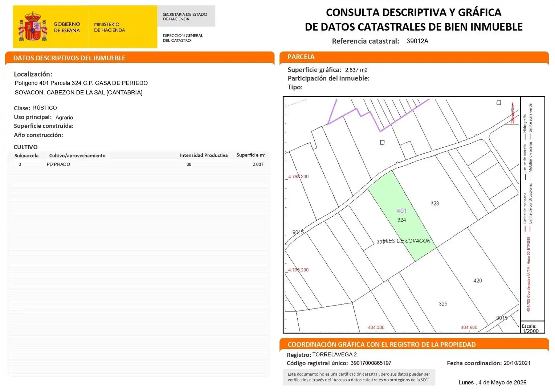The image size is (555, 392).
Task: Click the PARCELA section header
Action: click(x=301, y=57)
